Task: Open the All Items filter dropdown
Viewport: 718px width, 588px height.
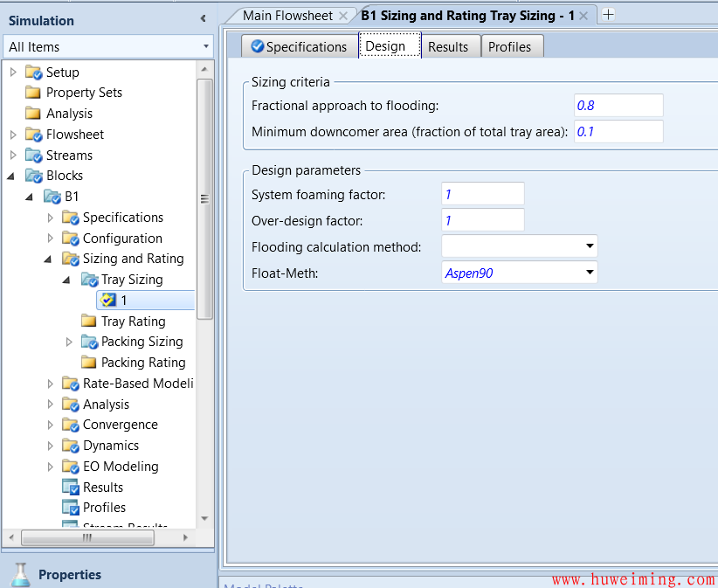Action: (206, 47)
